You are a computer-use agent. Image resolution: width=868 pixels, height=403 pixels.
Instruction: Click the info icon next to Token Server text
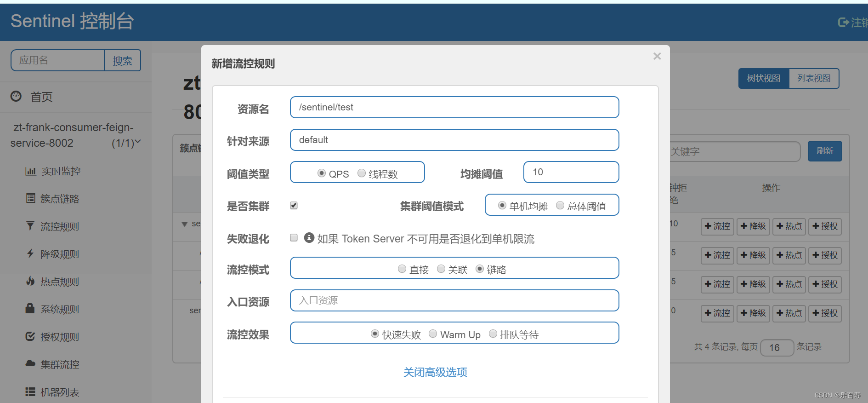pyautogui.click(x=309, y=237)
